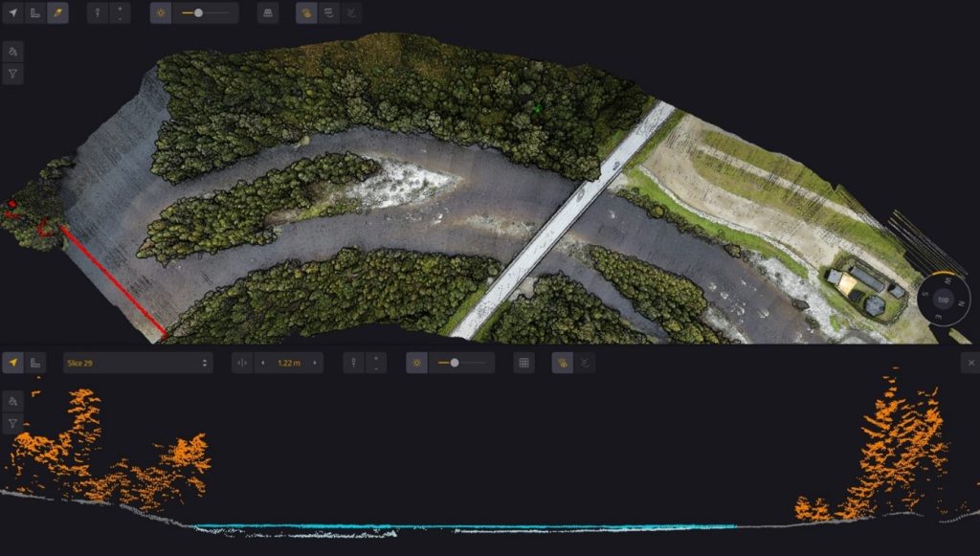Toggle the brightness sun button in profile toolbar
The width and height of the screenshot is (980, 556).
point(417,363)
